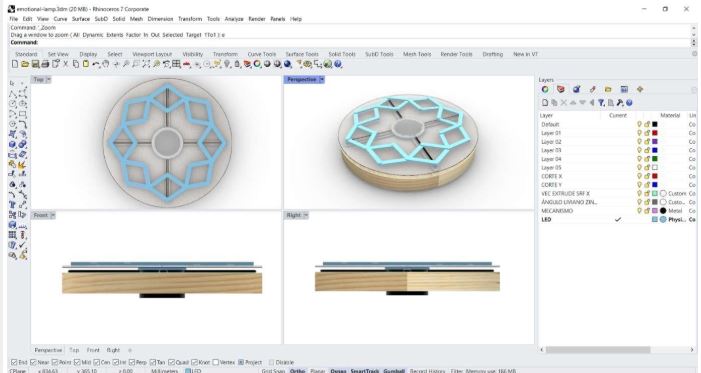Open the Top viewport title dropdown
Image resolution: width=701 pixels, height=373 pixels.
(x=48, y=80)
